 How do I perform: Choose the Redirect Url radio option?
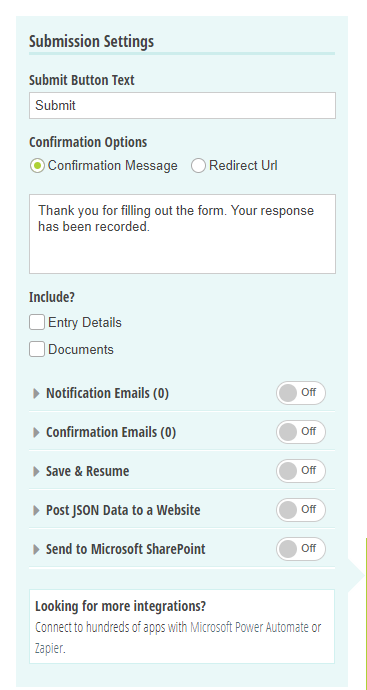point(198,166)
